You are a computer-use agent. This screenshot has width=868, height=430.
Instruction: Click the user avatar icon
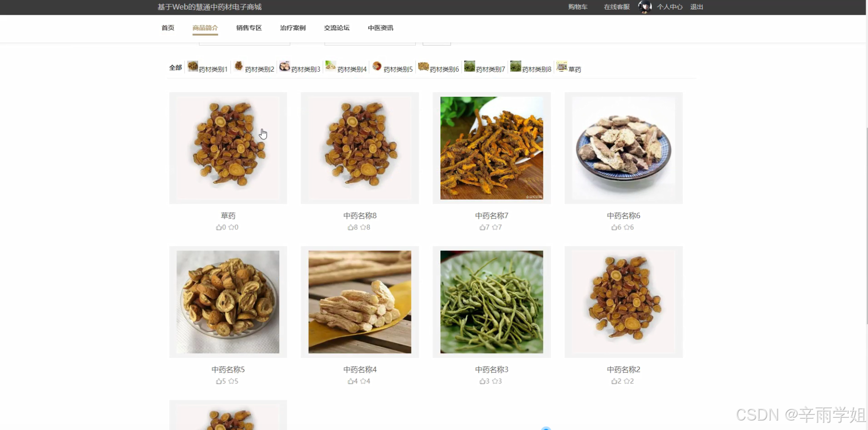coord(645,7)
